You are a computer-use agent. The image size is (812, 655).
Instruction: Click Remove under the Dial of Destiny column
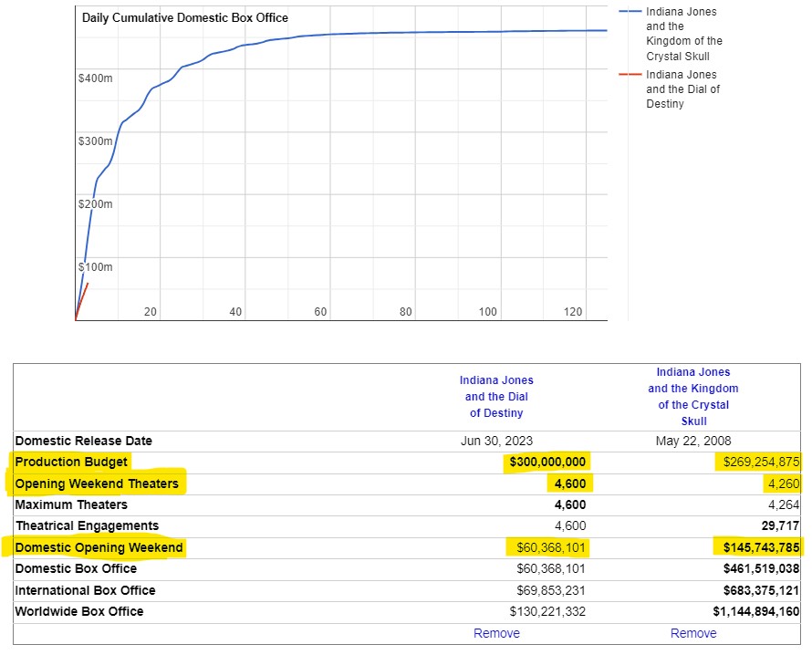click(x=496, y=633)
